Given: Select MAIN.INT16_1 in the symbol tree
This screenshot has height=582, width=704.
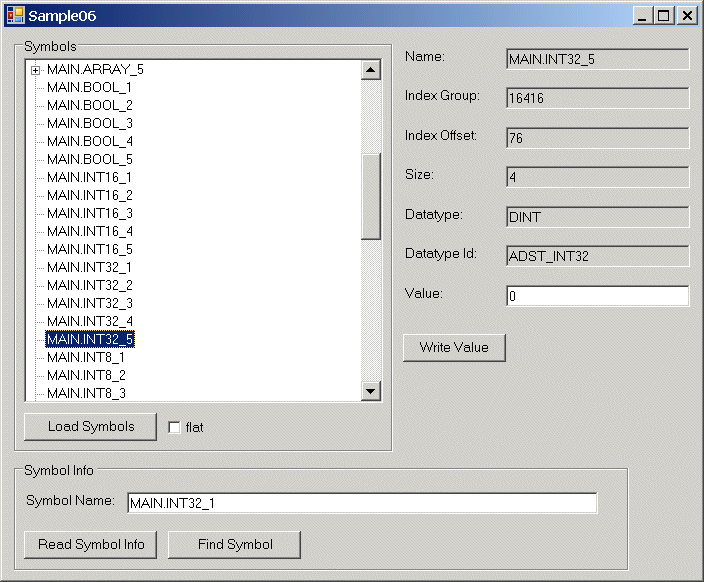Looking at the screenshot, I should [x=89, y=177].
